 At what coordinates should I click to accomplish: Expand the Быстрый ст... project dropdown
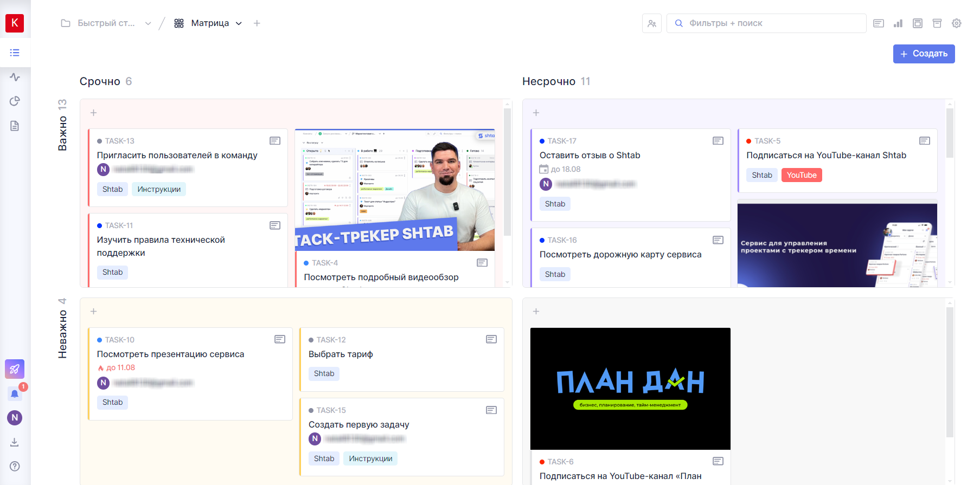tap(148, 23)
